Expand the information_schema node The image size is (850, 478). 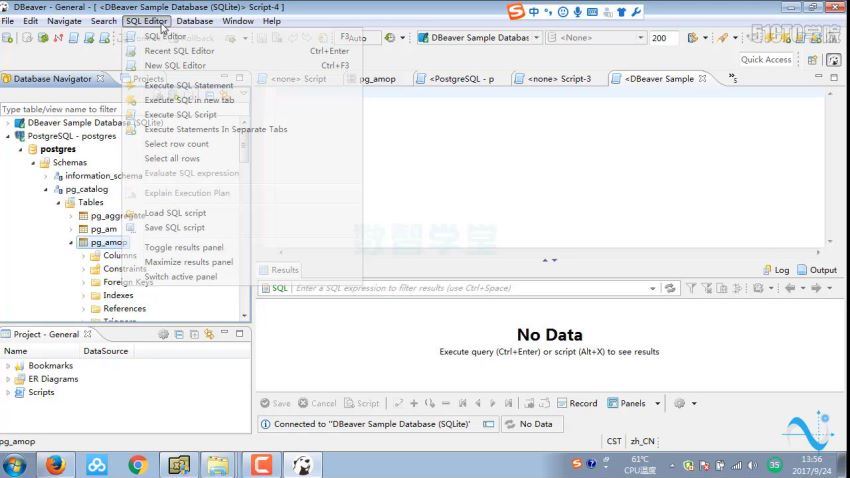pyautogui.click(x=46, y=176)
